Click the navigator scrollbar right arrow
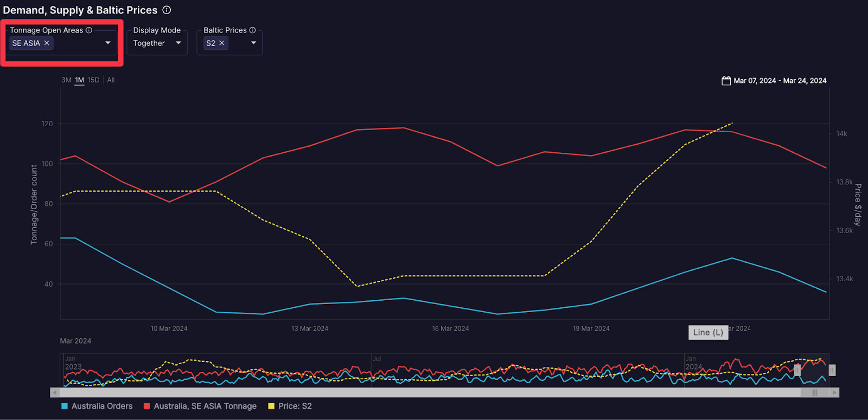Screen dimensions: 868x420 pyautogui.click(x=834, y=392)
